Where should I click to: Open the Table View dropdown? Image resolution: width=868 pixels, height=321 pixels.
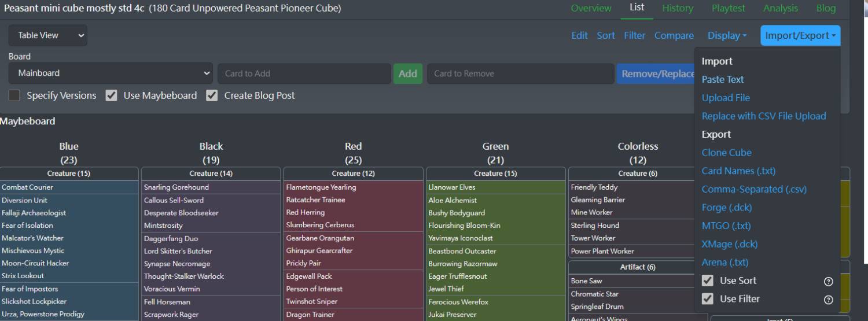coord(48,35)
